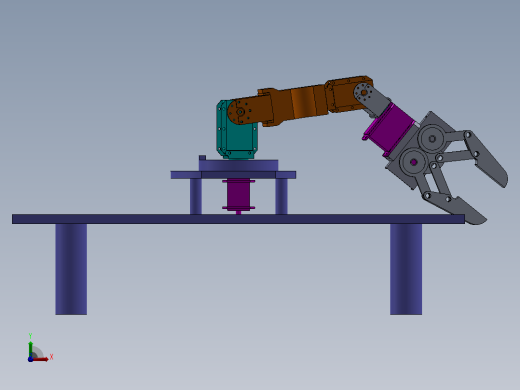520x390 pixels.
Task: Select the purple motor under the turntable
Action: pos(238,196)
